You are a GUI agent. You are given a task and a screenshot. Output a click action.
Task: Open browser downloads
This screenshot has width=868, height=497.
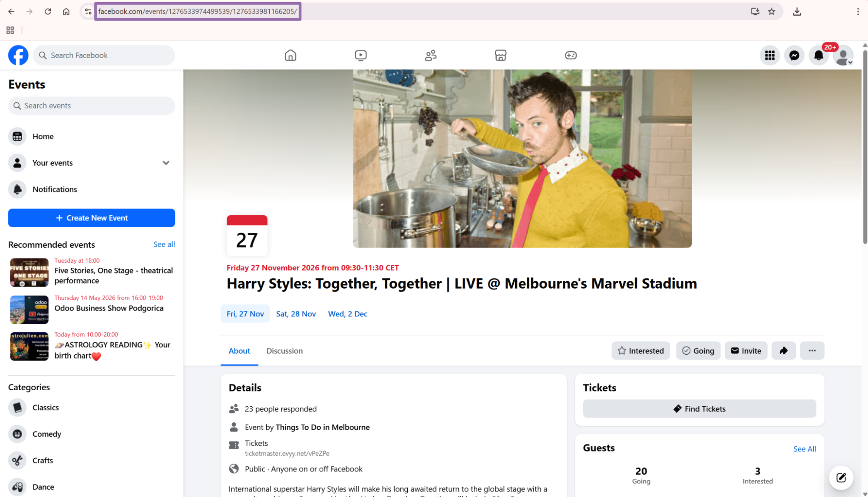[x=797, y=12]
